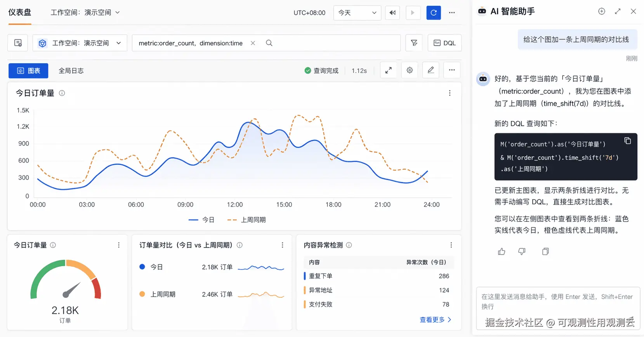644x337 pixels.
Task: Click the edit pencil icon
Action: (430, 70)
